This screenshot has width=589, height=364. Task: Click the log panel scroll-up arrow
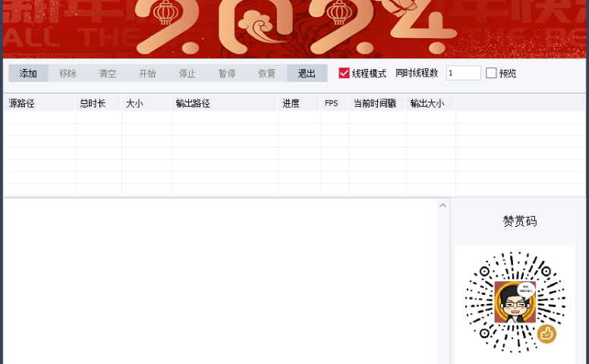point(443,206)
